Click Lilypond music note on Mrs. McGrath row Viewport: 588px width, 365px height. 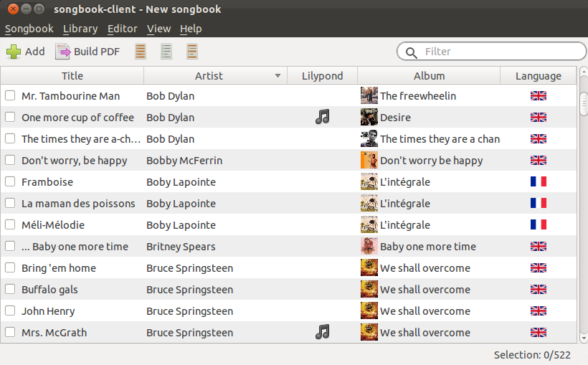[322, 332]
